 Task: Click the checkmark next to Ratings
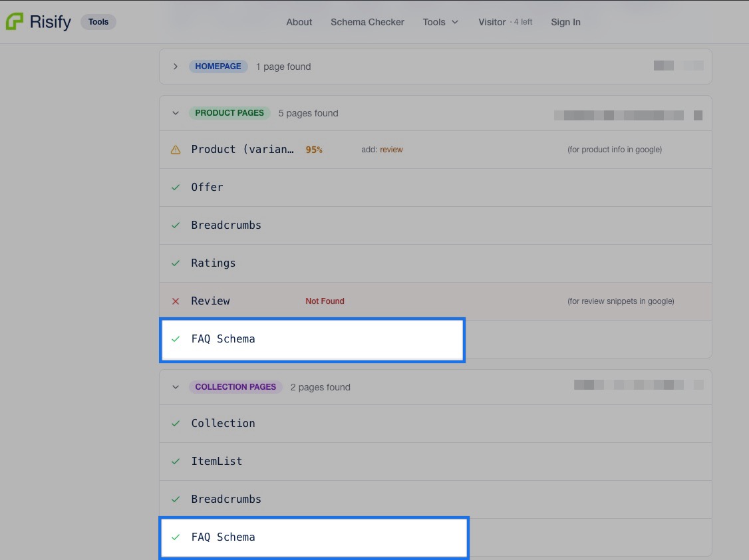point(176,263)
